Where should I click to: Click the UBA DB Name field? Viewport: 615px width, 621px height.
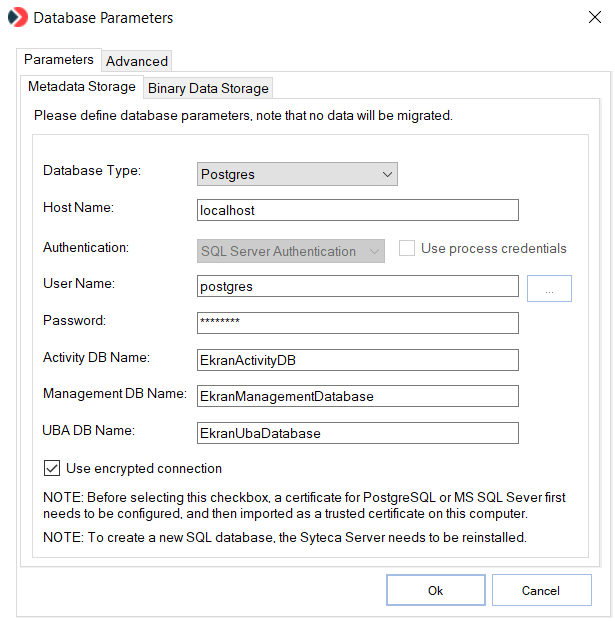coord(358,433)
